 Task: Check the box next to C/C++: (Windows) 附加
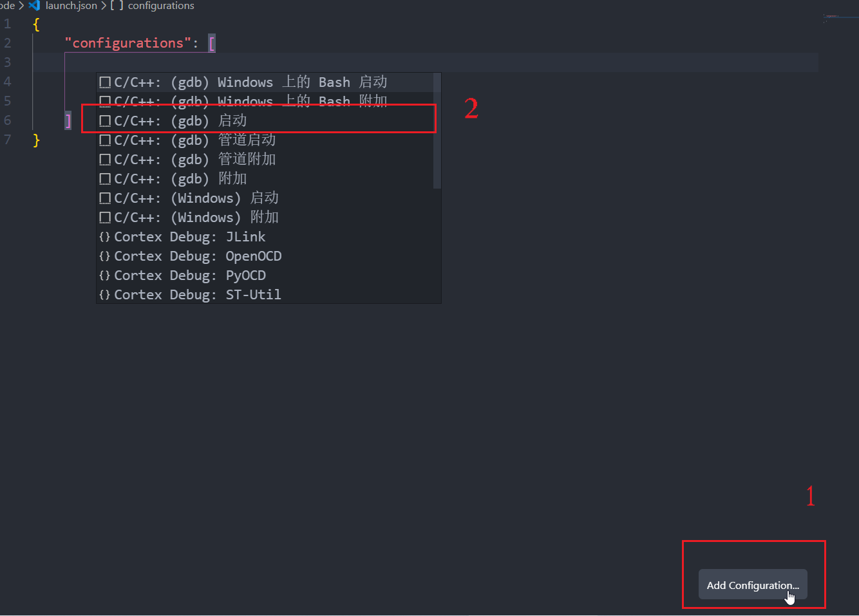[x=105, y=217]
